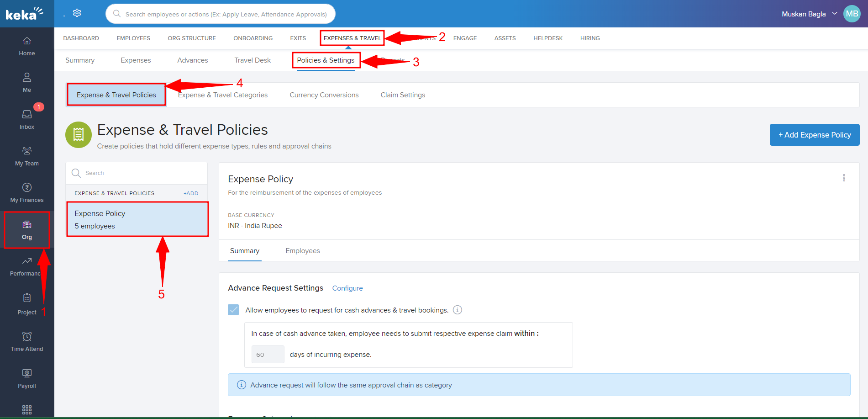This screenshot has width=868, height=419.
Task: Select Currency Conversions tab
Action: click(324, 95)
